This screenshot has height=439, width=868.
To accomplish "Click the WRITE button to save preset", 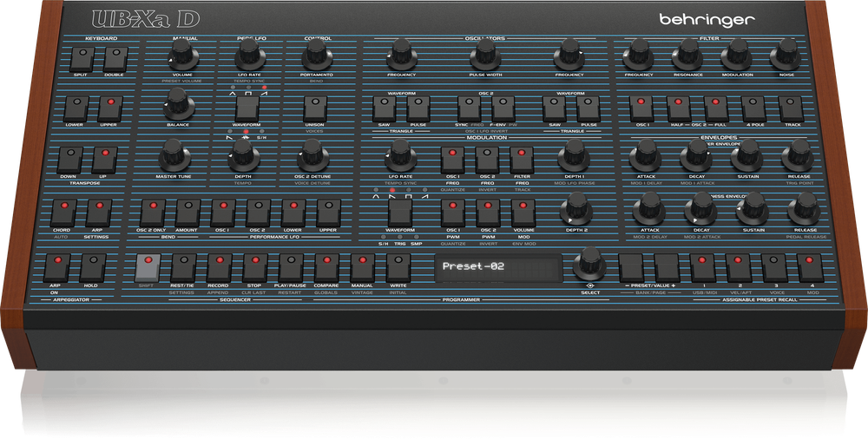I will click(398, 267).
